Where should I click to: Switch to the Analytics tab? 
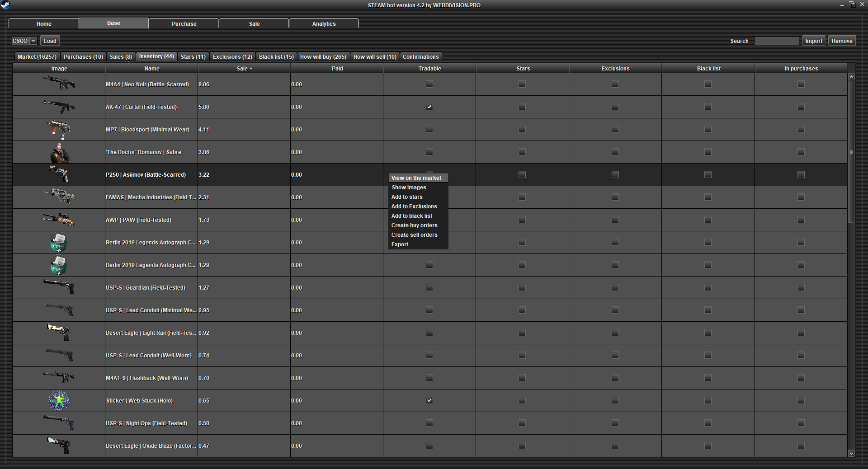(324, 23)
